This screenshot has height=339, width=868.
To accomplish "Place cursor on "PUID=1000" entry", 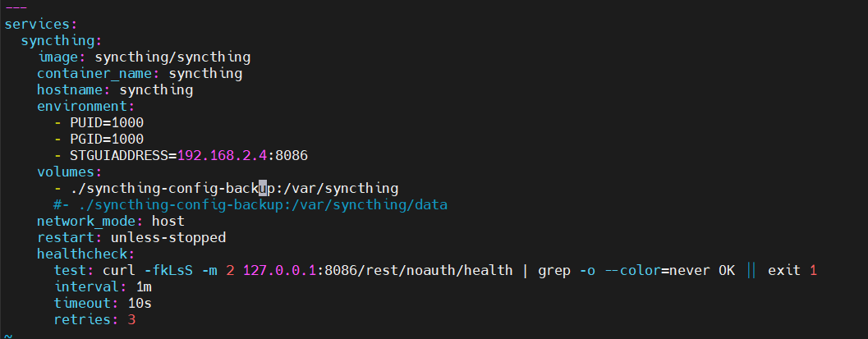I will (x=107, y=123).
